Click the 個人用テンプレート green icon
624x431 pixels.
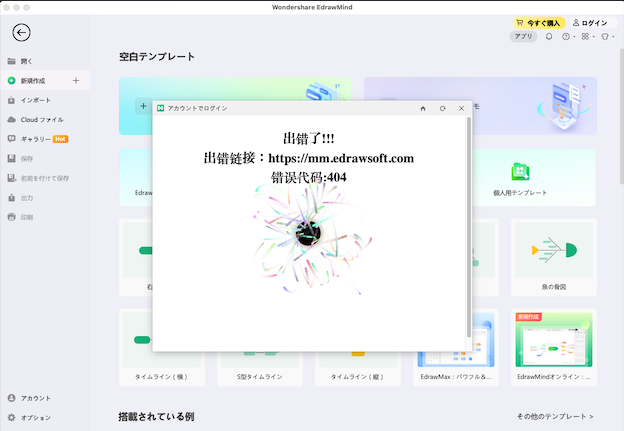pyautogui.click(x=520, y=172)
